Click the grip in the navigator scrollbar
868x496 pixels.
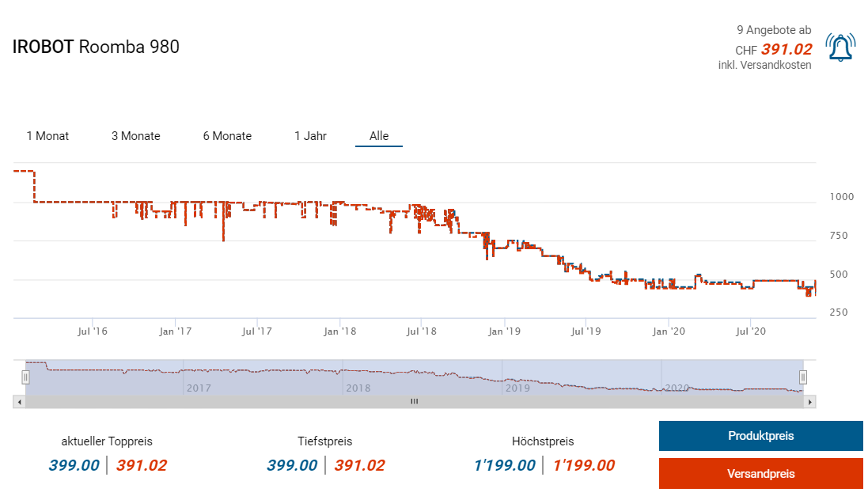coord(413,402)
